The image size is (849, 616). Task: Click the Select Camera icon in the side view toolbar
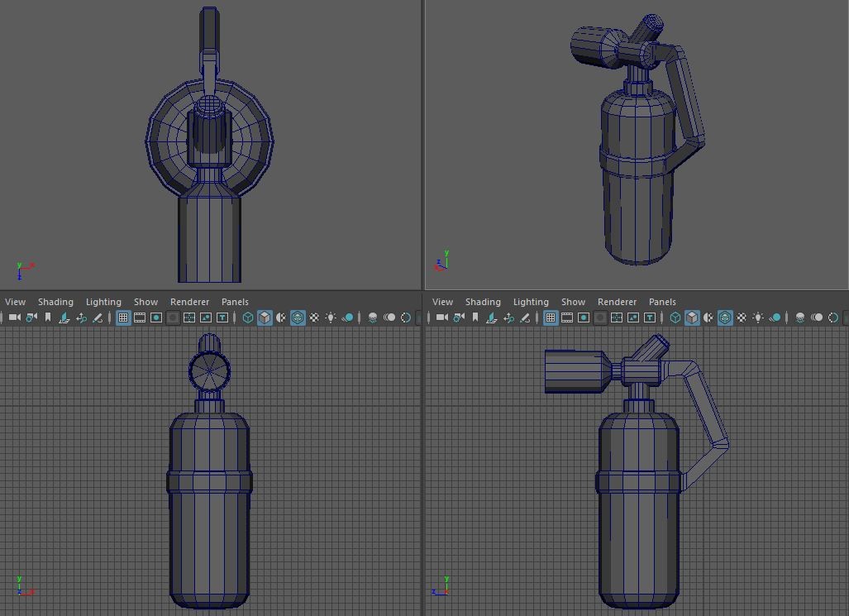(441, 318)
